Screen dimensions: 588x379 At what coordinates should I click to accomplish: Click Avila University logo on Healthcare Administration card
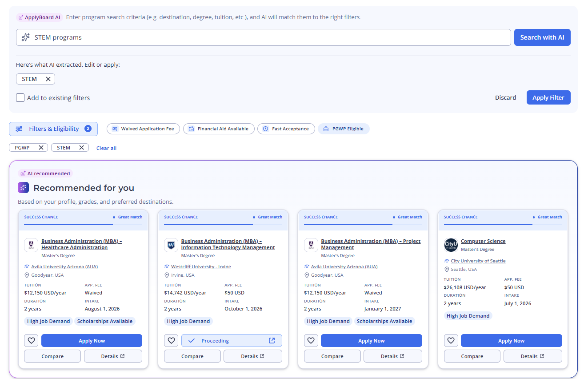[31, 245]
